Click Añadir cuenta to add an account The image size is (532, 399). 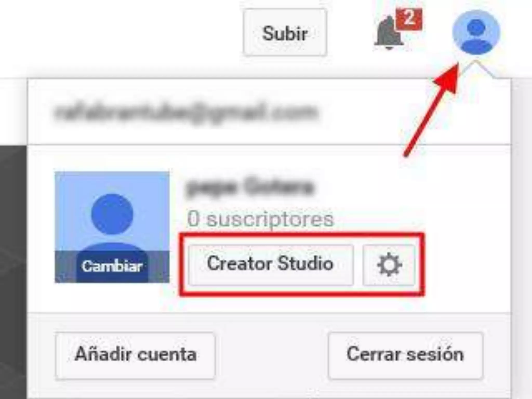135,356
